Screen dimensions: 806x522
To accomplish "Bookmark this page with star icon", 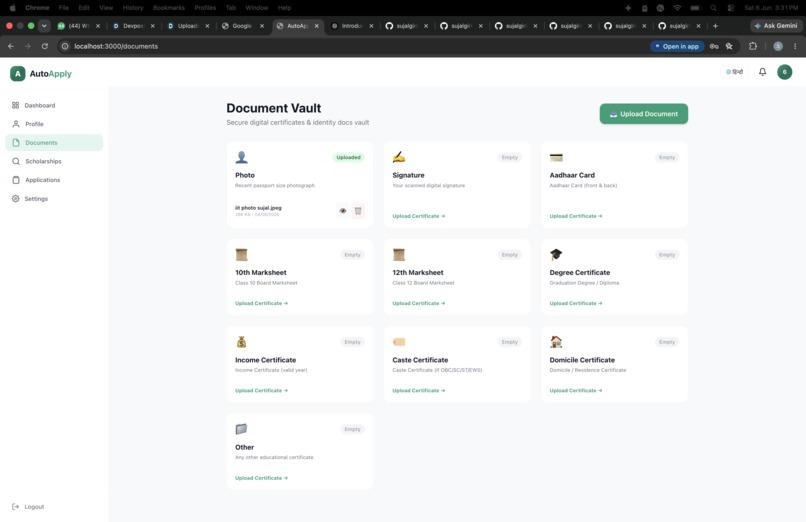I will 729,46.
